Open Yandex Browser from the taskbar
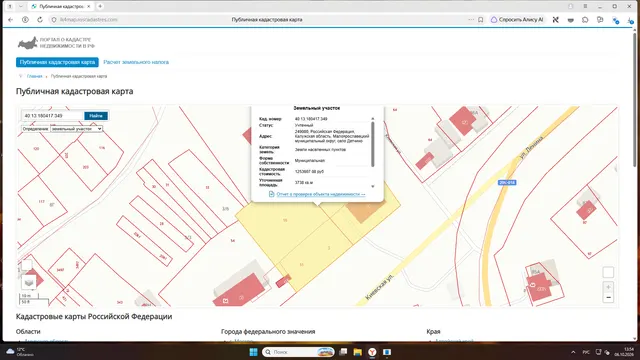Viewport: 640px width, 360px height. pyautogui.click(x=372, y=352)
